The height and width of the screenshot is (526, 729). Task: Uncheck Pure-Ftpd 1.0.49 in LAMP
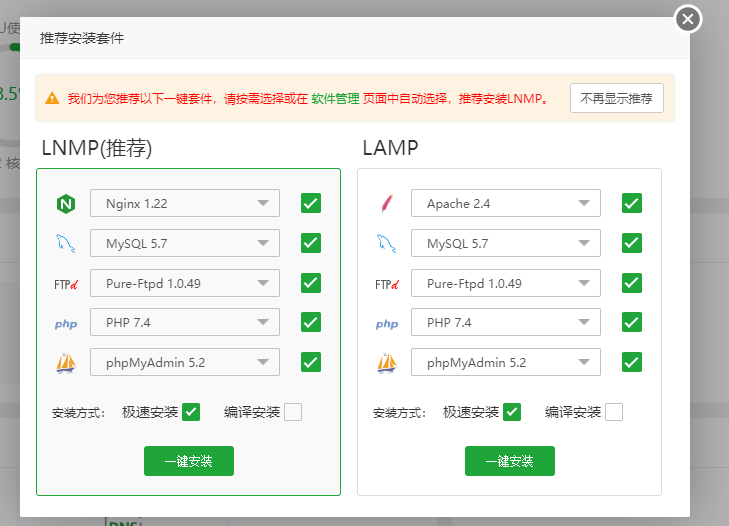click(x=632, y=283)
